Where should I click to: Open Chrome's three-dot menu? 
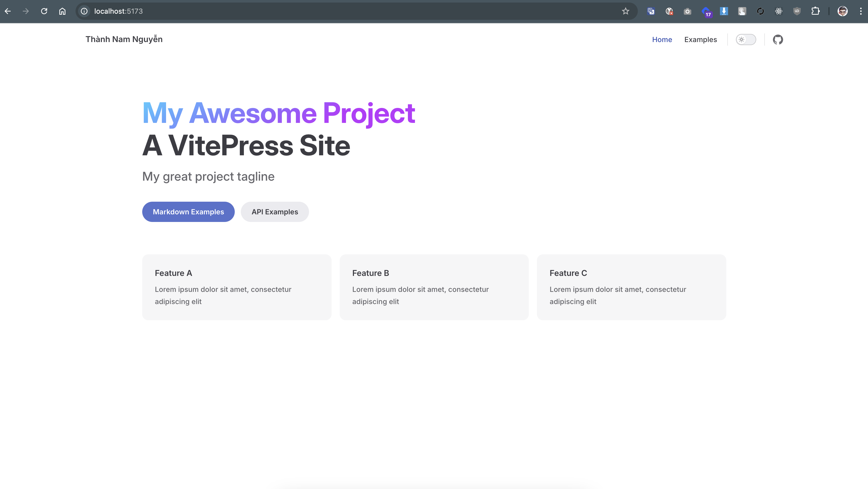[861, 11]
